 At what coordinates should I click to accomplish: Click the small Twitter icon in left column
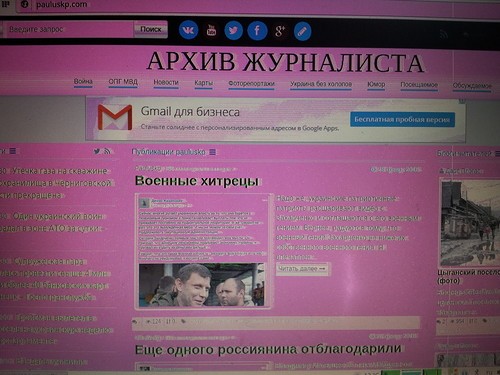click(x=97, y=151)
